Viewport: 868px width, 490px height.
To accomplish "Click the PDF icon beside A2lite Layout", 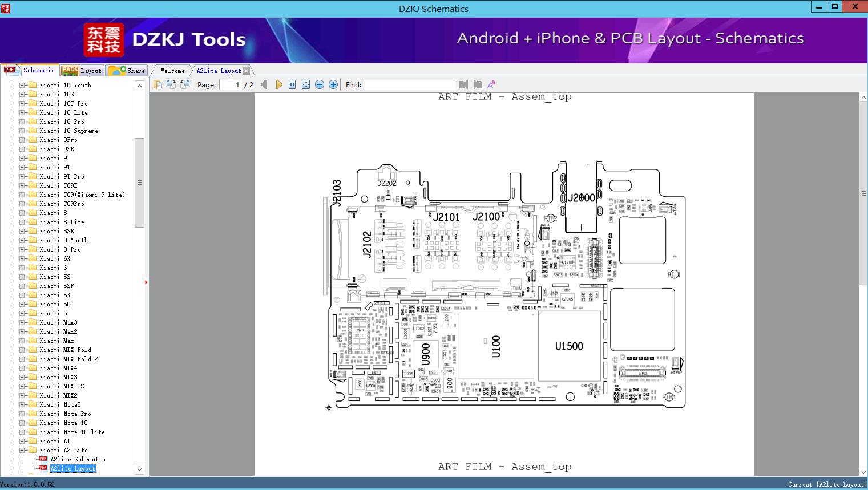I will coord(43,468).
